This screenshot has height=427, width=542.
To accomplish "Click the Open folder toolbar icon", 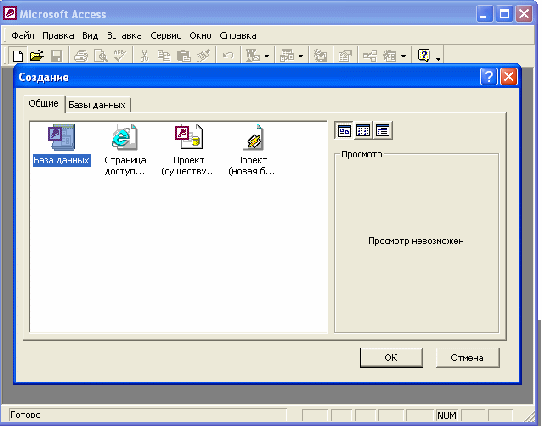I will click(x=37, y=56).
